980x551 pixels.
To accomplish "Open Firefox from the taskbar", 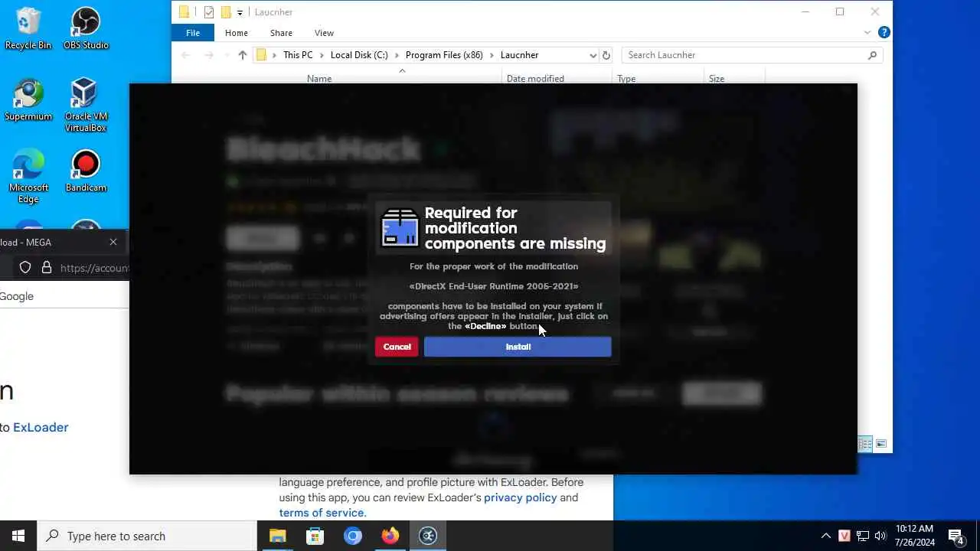I will coord(390,536).
